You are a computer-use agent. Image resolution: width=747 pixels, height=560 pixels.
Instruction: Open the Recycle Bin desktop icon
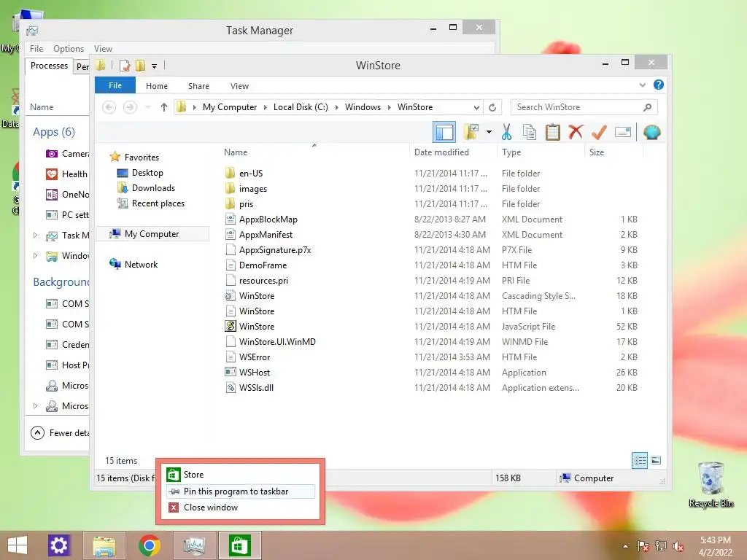711,484
